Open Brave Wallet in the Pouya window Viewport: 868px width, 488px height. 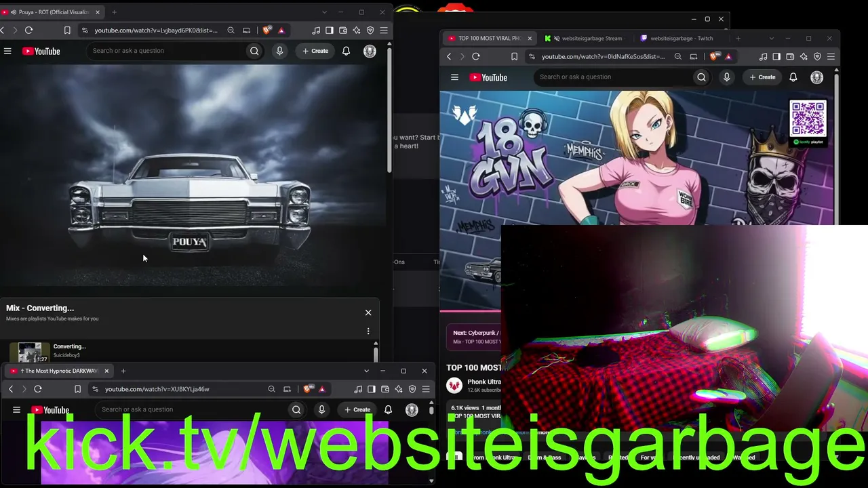click(343, 30)
